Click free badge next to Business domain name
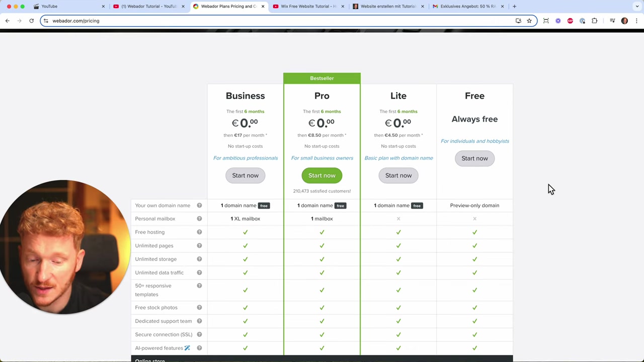 point(264,206)
